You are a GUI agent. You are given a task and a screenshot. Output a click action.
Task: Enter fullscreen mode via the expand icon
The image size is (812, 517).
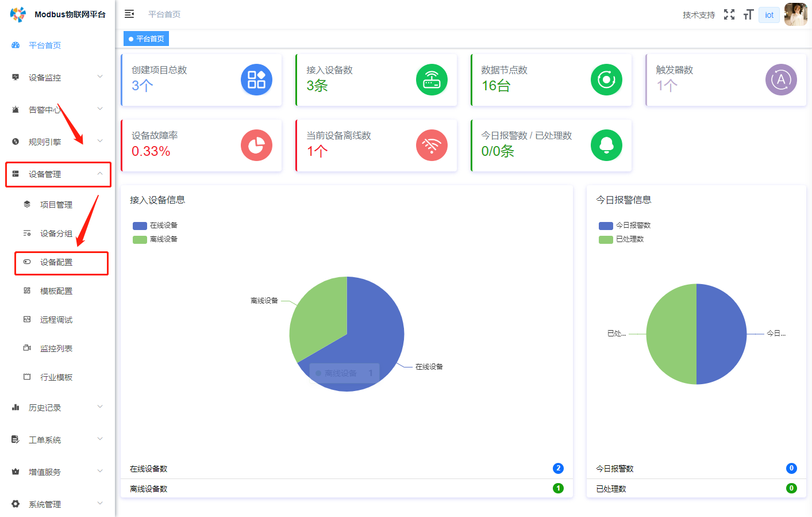tap(729, 14)
